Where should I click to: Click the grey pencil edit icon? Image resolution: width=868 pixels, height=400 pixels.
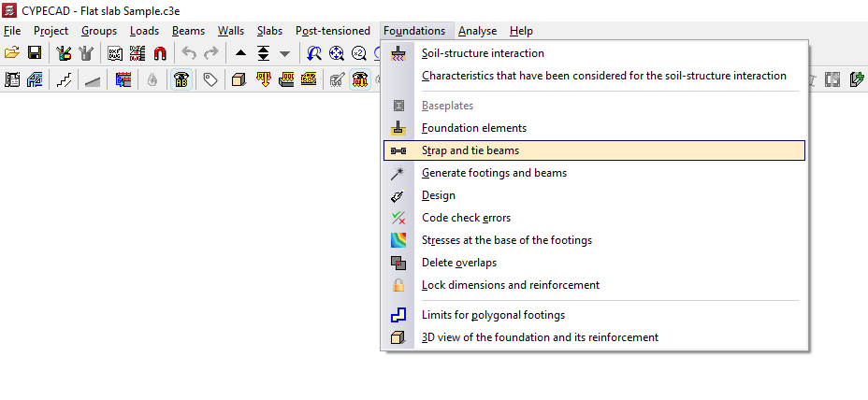coord(337,79)
